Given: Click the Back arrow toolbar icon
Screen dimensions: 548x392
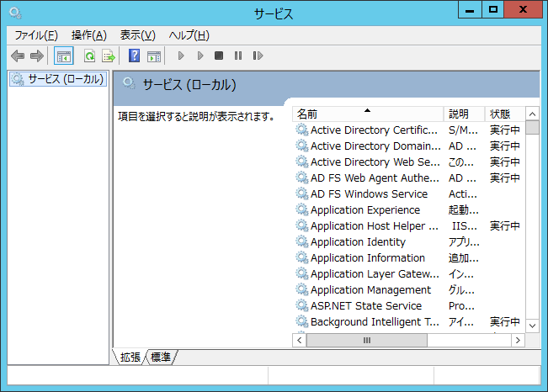Looking at the screenshot, I should (x=18, y=56).
